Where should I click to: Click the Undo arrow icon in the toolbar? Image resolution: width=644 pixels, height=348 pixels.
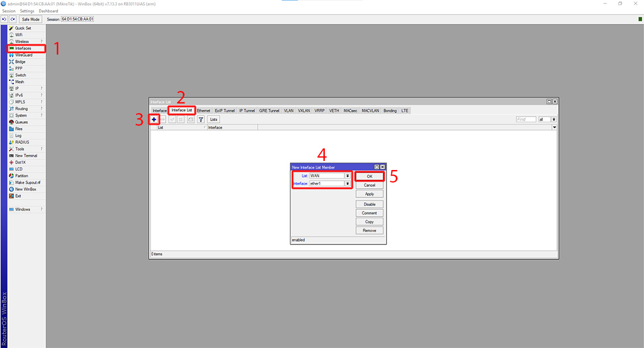tap(4, 19)
